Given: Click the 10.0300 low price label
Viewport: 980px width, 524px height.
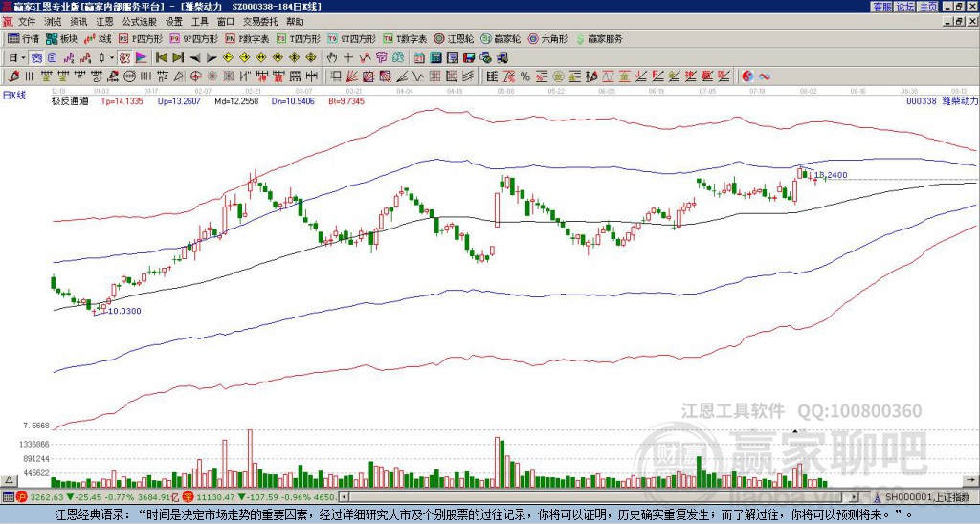Looking at the screenshot, I should [124, 311].
